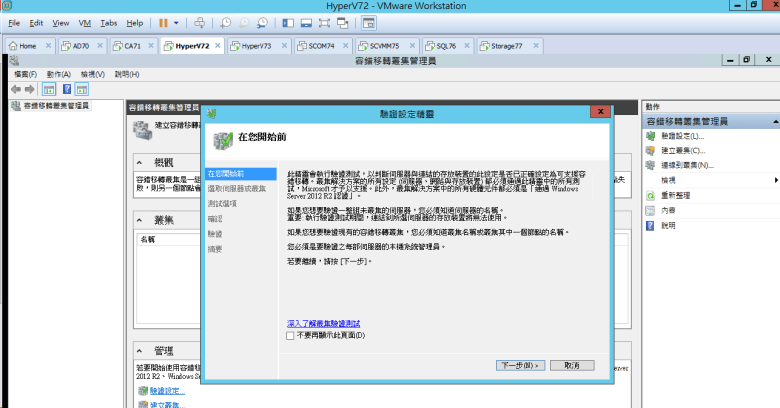Image resolution: width=780 pixels, height=408 pixels.
Task: Click the 下一步(N) > button
Action: [x=520, y=365]
